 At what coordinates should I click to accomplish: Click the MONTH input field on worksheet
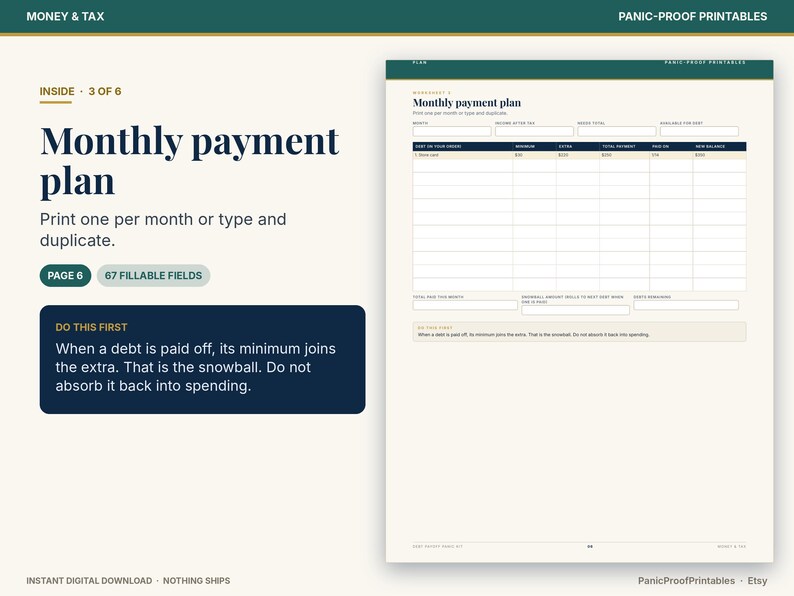(x=452, y=132)
